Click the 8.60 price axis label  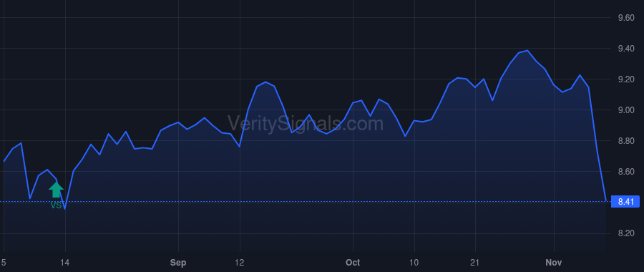click(x=626, y=172)
